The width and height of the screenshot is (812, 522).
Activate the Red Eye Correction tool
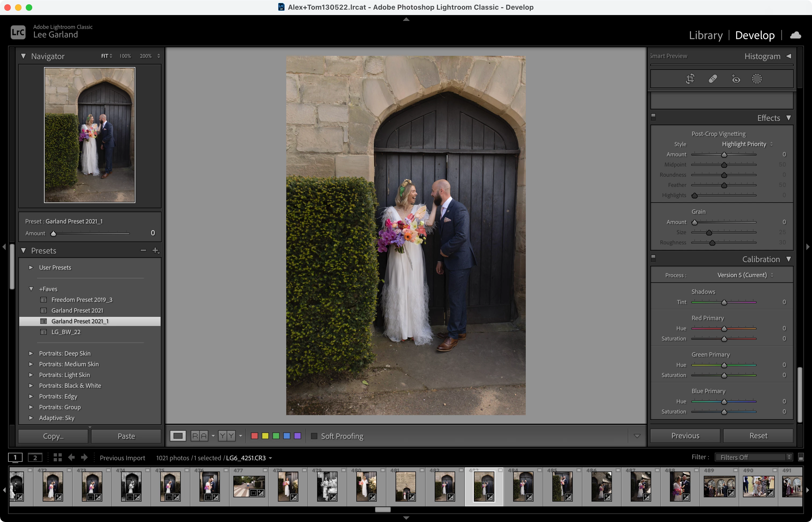point(735,79)
